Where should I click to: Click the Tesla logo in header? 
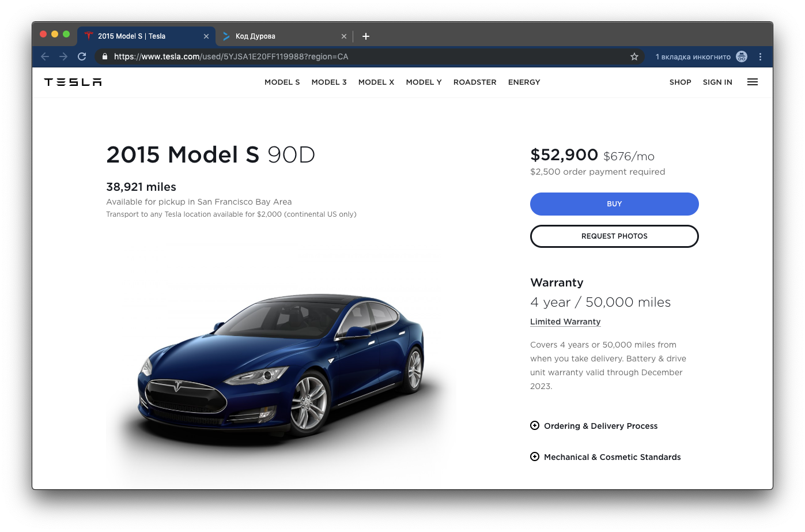[x=73, y=82]
